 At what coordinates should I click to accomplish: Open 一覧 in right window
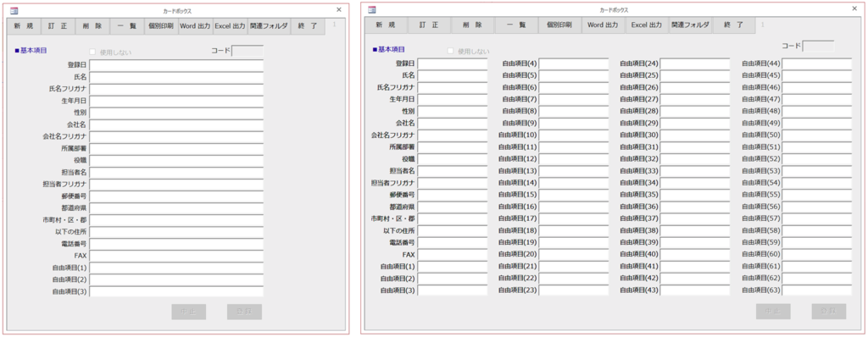coord(515,25)
